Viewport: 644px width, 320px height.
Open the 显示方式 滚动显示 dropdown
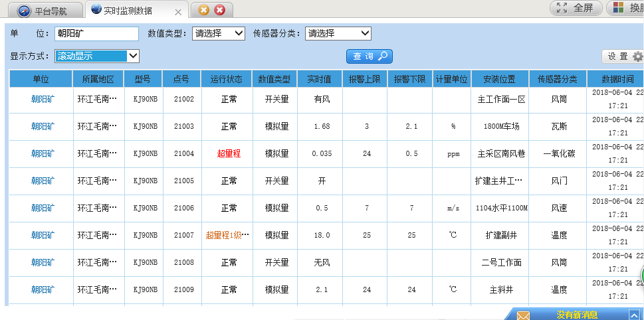[97, 56]
